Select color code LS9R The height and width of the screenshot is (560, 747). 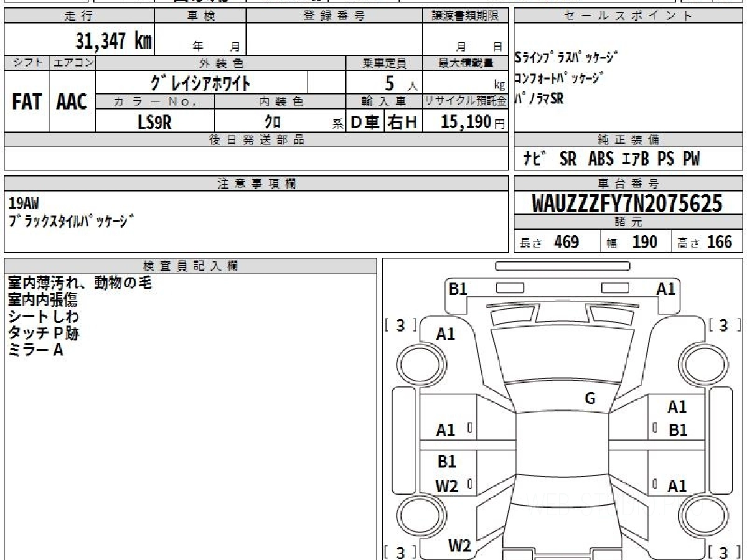click(154, 122)
